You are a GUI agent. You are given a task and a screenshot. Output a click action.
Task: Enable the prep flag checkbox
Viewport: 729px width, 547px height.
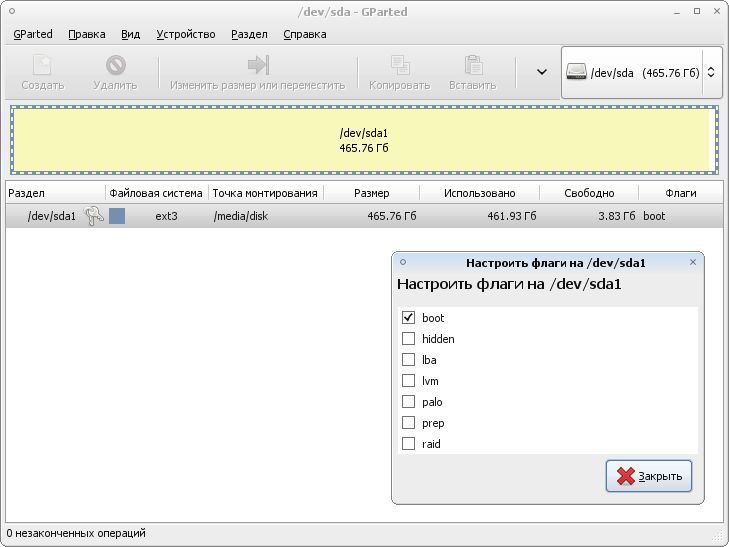(408, 422)
